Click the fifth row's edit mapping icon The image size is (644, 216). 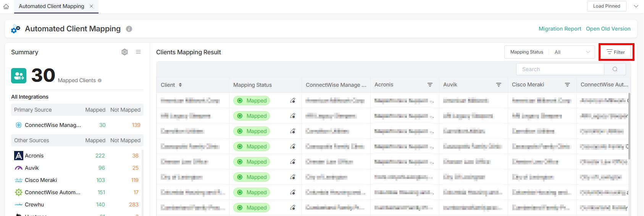click(x=292, y=162)
